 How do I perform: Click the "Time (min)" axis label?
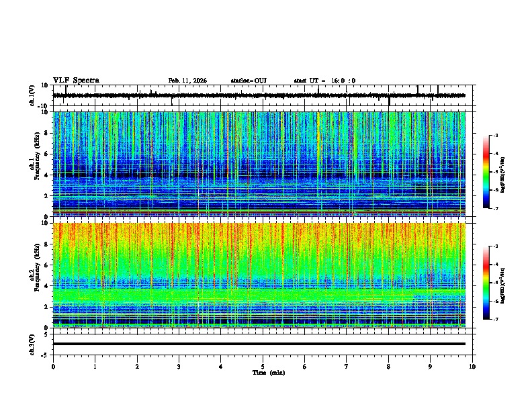pyautogui.click(x=269, y=373)
